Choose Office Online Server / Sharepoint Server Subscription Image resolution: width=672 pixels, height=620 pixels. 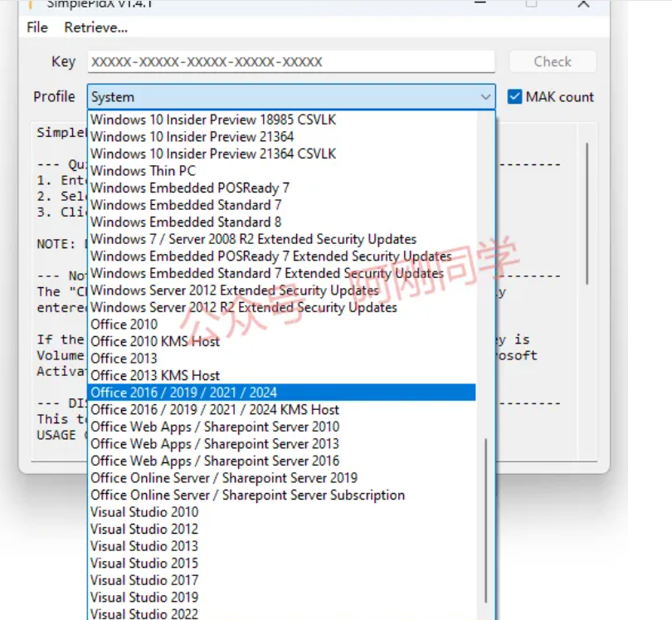point(282,496)
